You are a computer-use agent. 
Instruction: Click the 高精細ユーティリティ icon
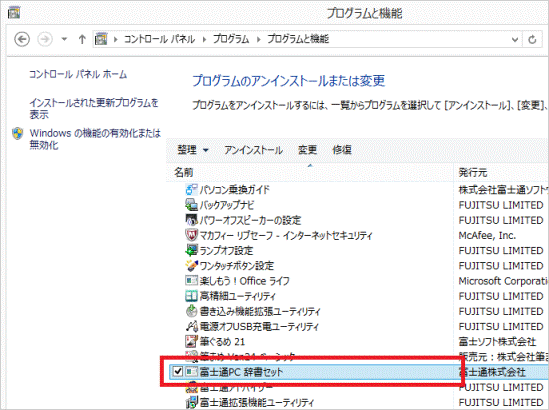191,296
